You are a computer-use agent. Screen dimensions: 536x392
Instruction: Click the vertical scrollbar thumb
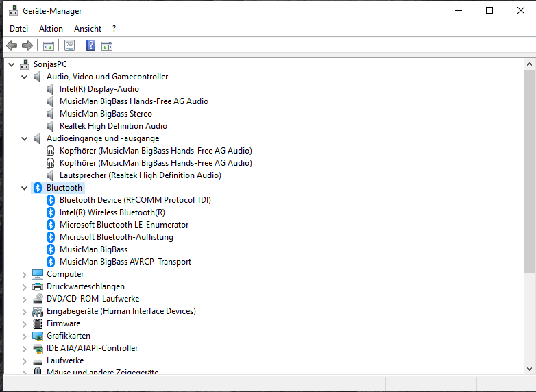(530, 171)
